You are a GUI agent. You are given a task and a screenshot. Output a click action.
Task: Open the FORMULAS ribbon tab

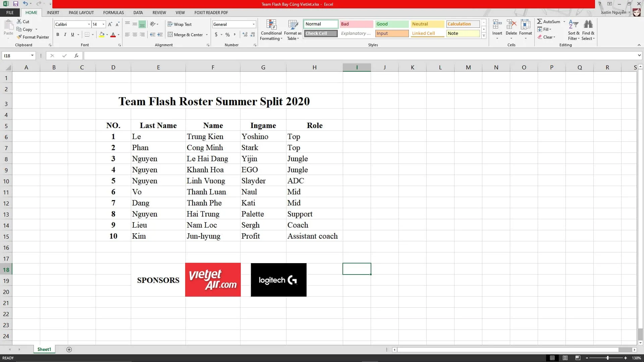(x=113, y=12)
